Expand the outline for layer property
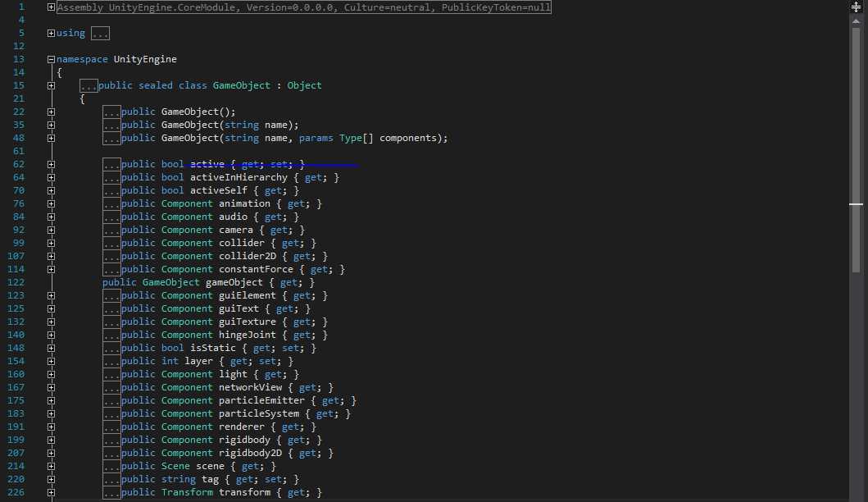 (51, 361)
